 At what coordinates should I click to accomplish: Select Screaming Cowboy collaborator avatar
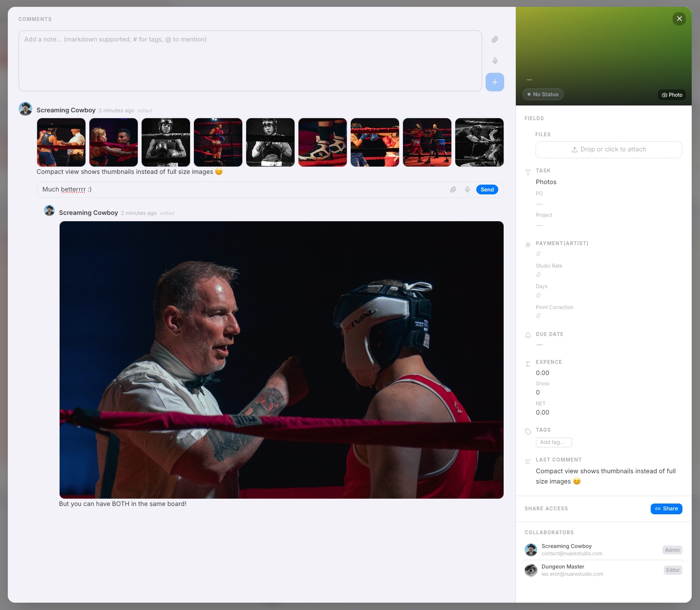531,550
